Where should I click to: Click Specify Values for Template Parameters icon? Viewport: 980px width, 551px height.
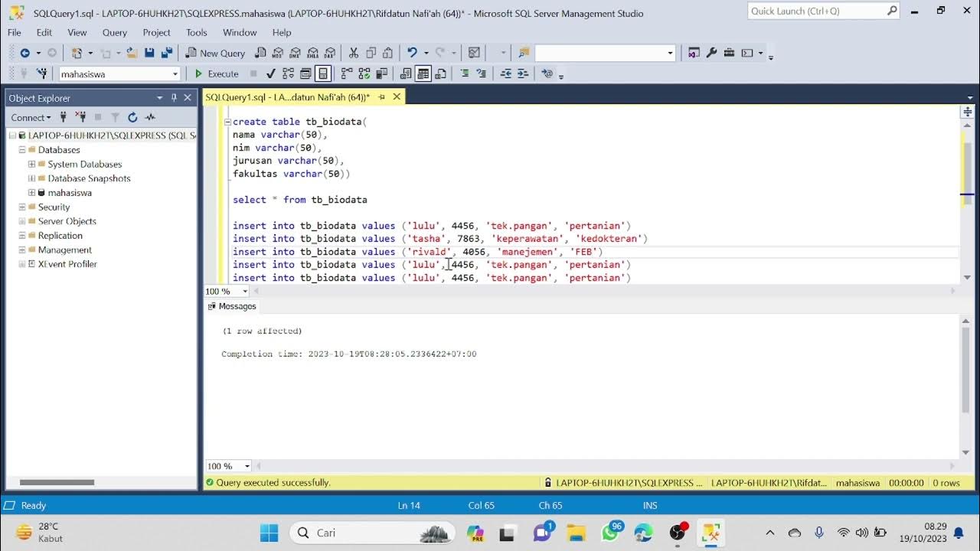tap(547, 73)
